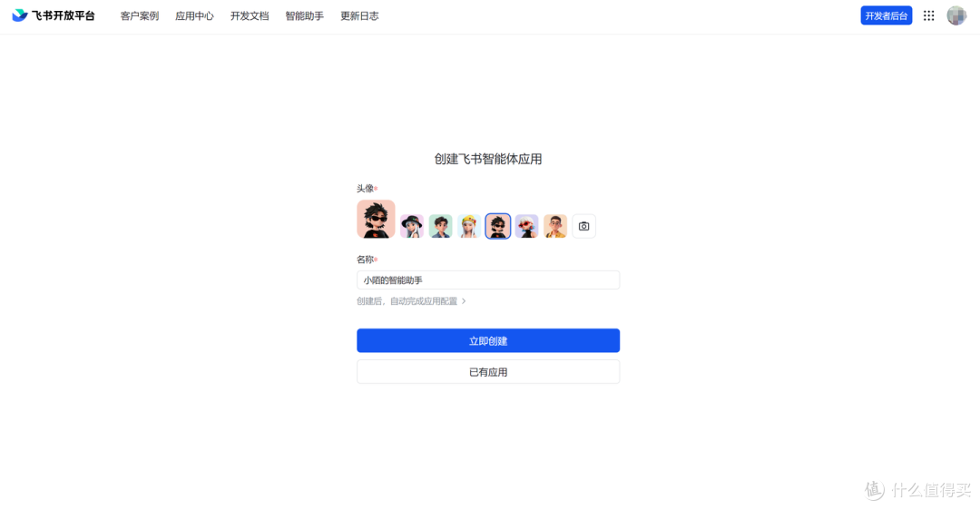Open 智能助手 from the top navigation
Screen dimensions: 980x510
click(x=304, y=16)
